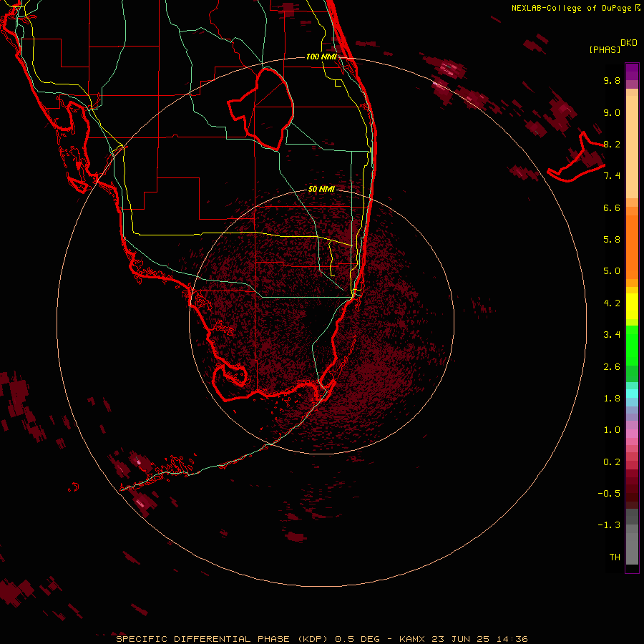Click the 3.4 color scale value

(x=612, y=335)
